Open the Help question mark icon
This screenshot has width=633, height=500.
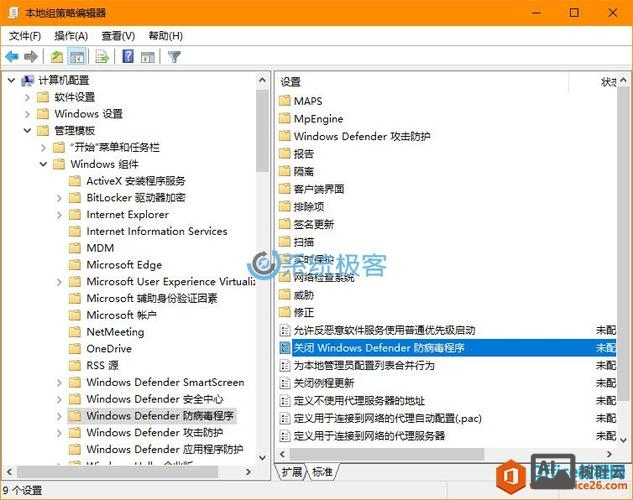click(x=128, y=56)
